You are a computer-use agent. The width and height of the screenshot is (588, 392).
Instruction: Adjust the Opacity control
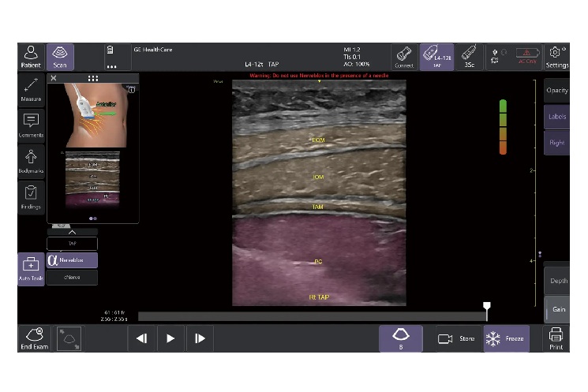[x=557, y=91]
